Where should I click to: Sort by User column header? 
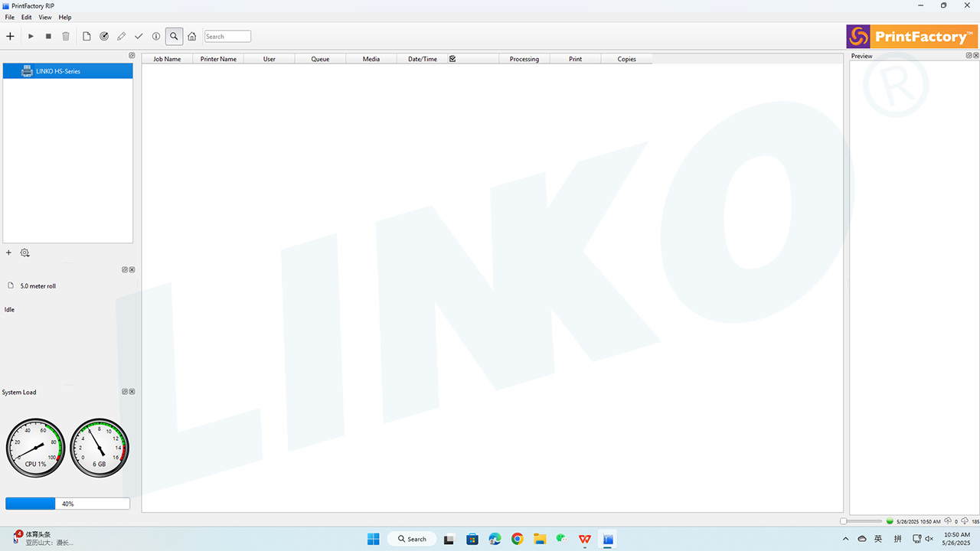click(x=269, y=59)
